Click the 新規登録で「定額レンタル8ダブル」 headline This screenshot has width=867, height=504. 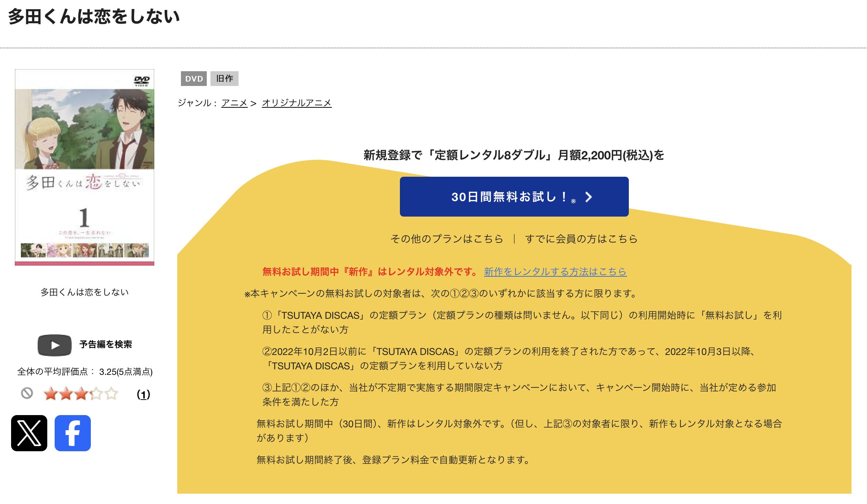click(x=514, y=155)
